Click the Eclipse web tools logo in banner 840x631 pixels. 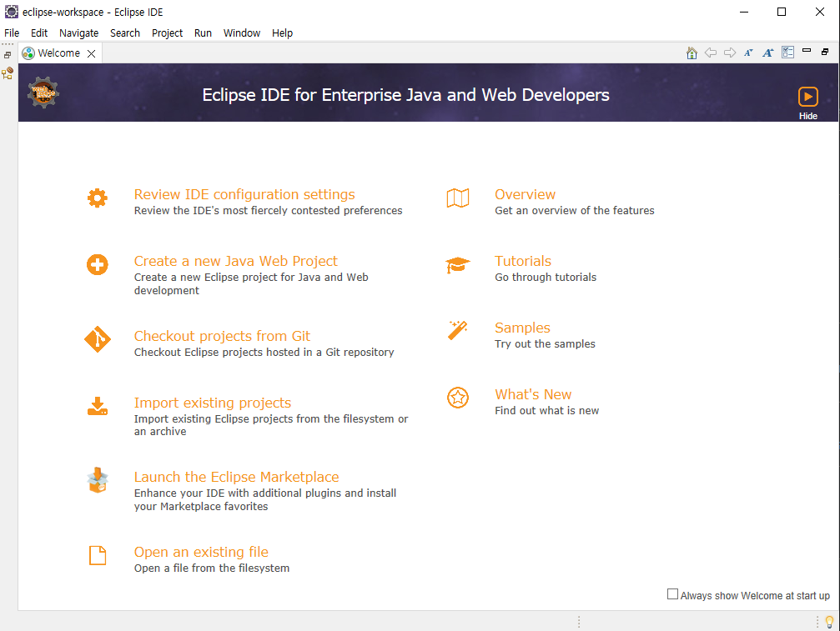click(x=43, y=93)
